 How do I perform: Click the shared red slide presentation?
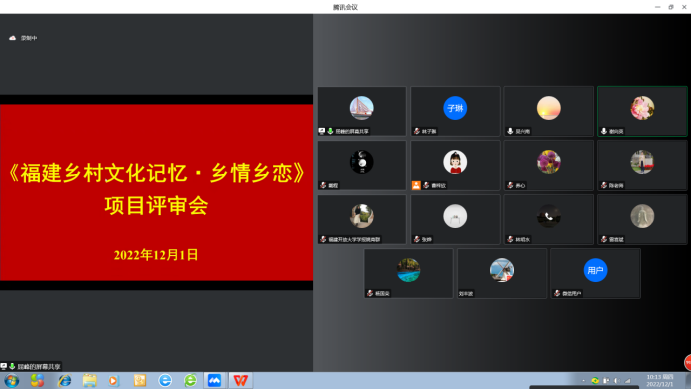click(156, 193)
